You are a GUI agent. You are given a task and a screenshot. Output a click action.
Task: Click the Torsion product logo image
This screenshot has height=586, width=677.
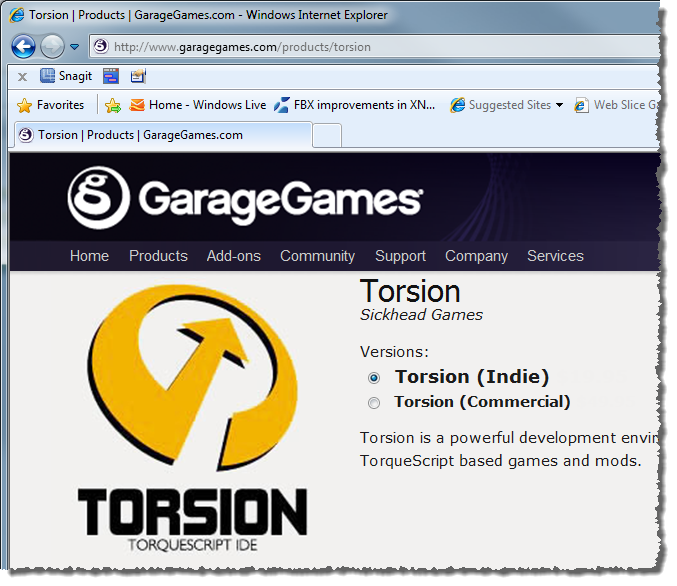pos(193,418)
